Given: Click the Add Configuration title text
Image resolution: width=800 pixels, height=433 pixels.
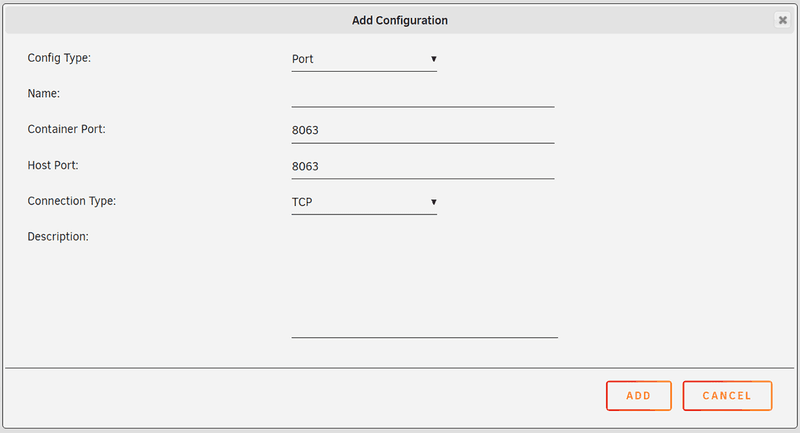Looking at the screenshot, I should pyautogui.click(x=400, y=20).
